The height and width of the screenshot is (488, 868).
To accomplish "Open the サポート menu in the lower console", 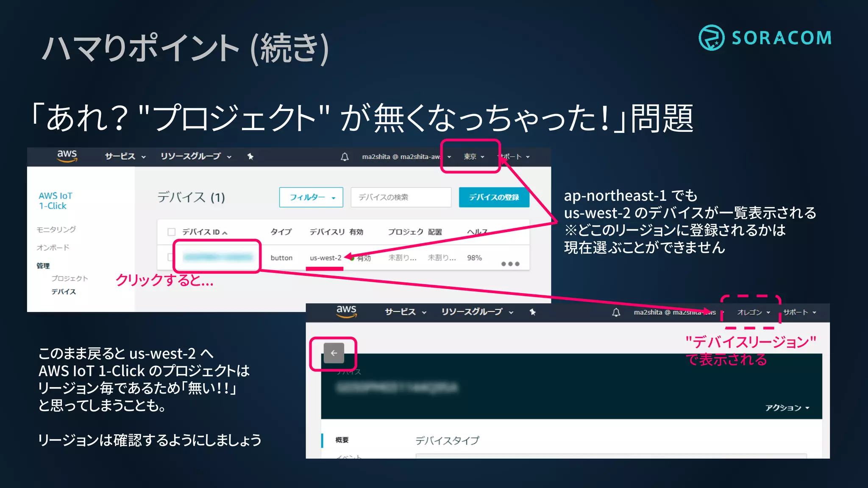I will pos(800,313).
